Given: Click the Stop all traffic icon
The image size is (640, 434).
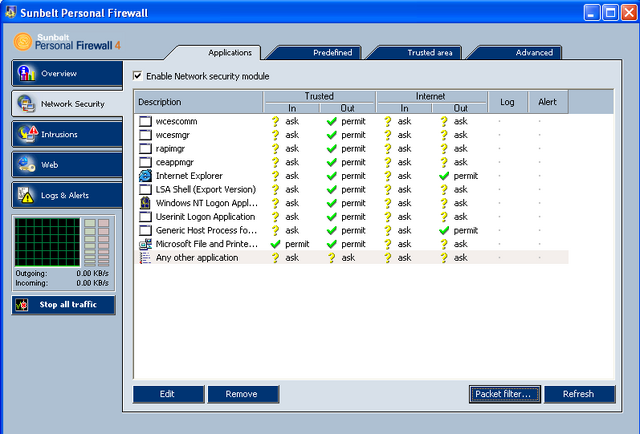Looking at the screenshot, I should (x=22, y=305).
